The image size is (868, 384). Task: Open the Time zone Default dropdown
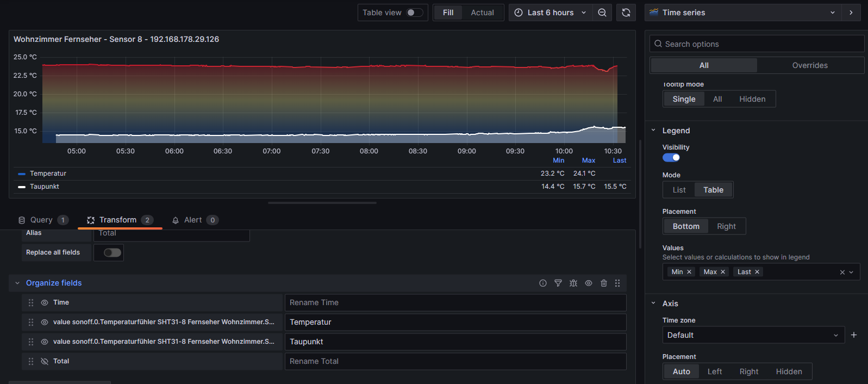(x=753, y=335)
